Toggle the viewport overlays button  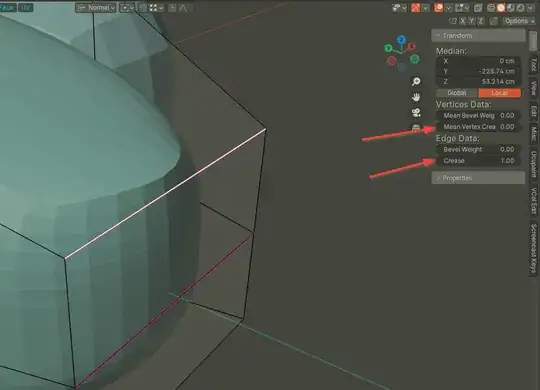click(x=438, y=8)
